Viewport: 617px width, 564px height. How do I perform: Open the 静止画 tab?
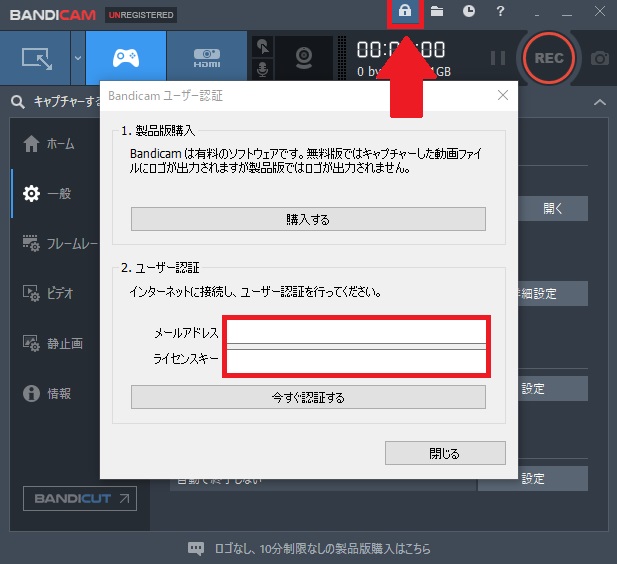(x=55, y=343)
